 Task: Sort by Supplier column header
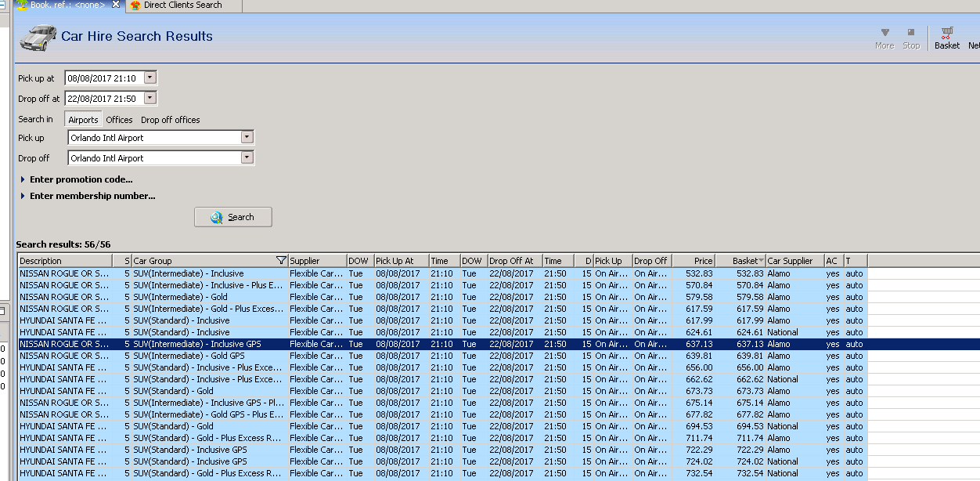click(x=317, y=261)
